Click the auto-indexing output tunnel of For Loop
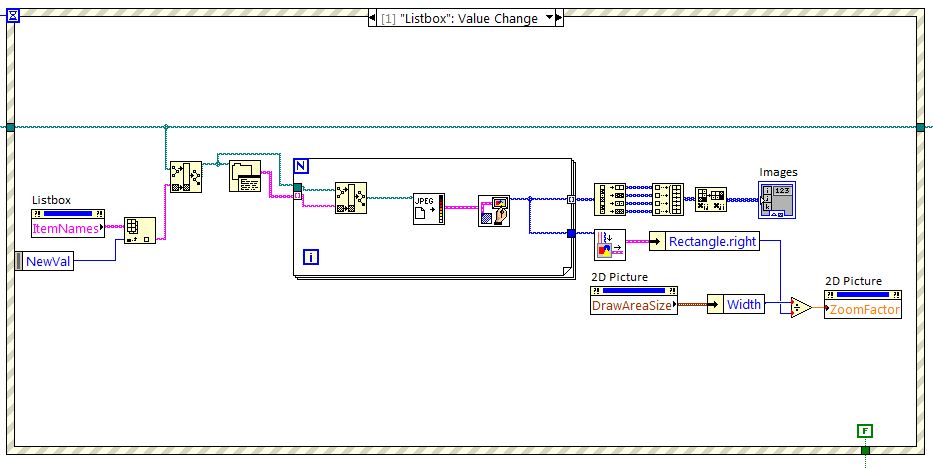 tap(571, 199)
